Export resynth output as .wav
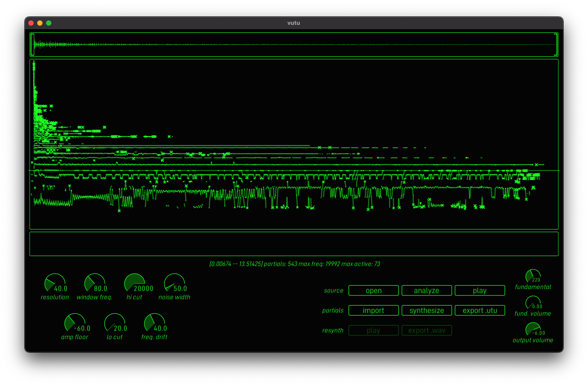This screenshot has width=588, height=385. 426,330
